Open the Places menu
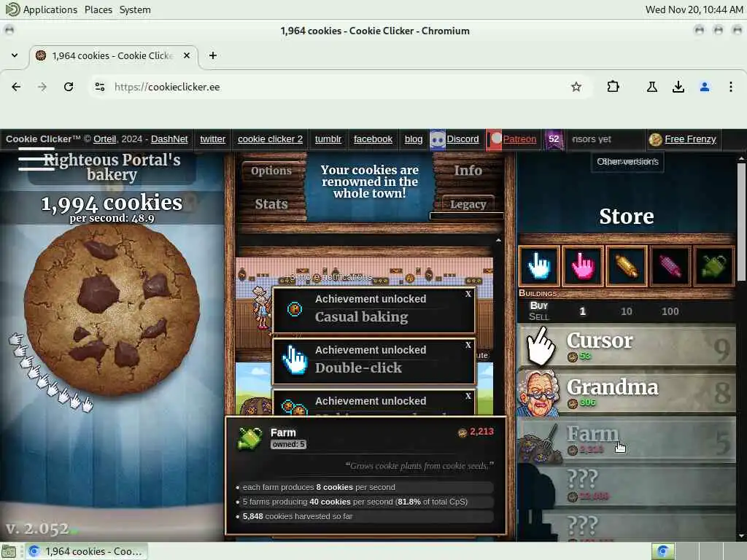 98,9
